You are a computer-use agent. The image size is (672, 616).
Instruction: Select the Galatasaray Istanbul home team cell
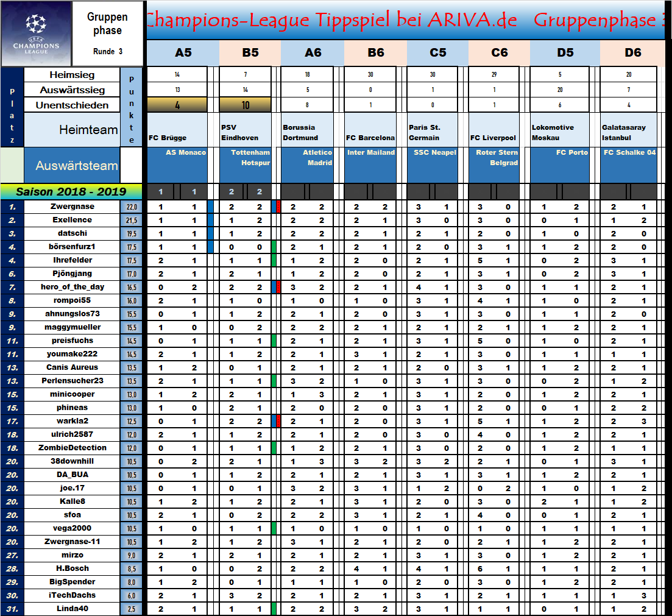[x=629, y=129]
